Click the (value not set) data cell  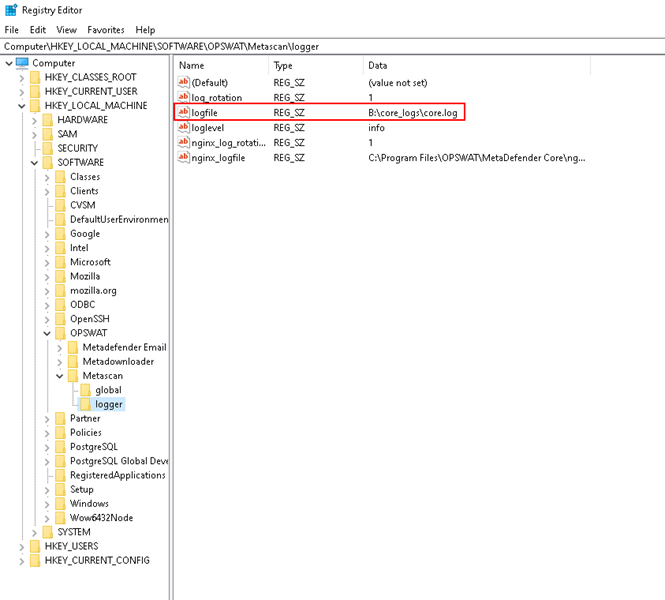coord(397,83)
